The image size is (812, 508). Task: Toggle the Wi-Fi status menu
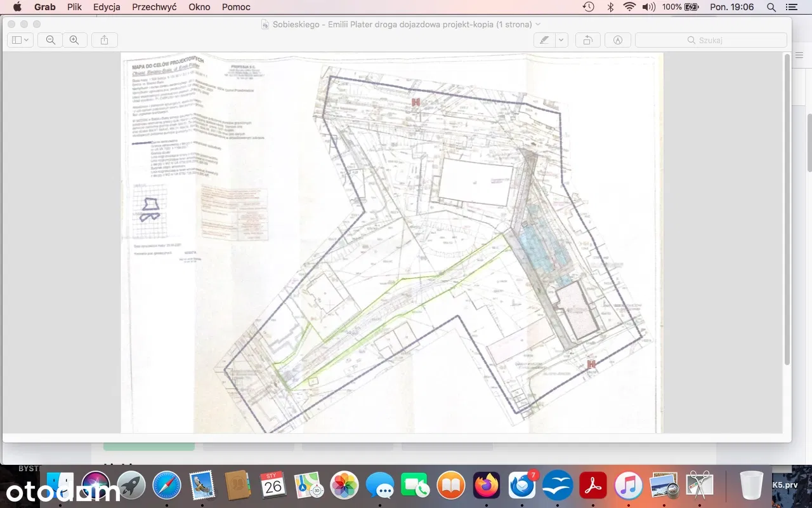629,7
